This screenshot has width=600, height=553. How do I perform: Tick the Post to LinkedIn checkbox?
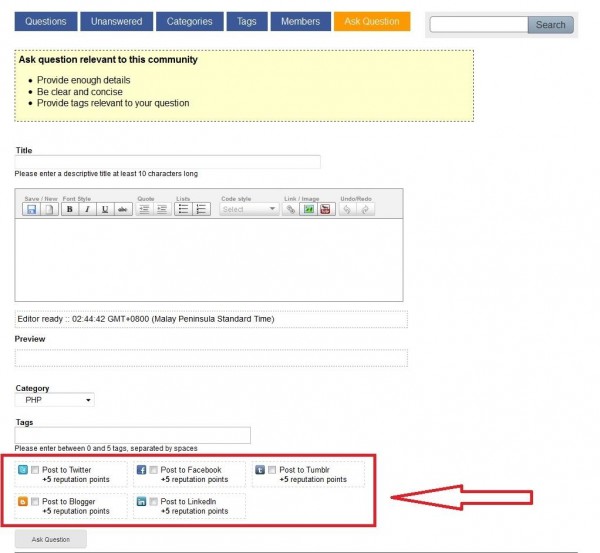click(x=153, y=501)
